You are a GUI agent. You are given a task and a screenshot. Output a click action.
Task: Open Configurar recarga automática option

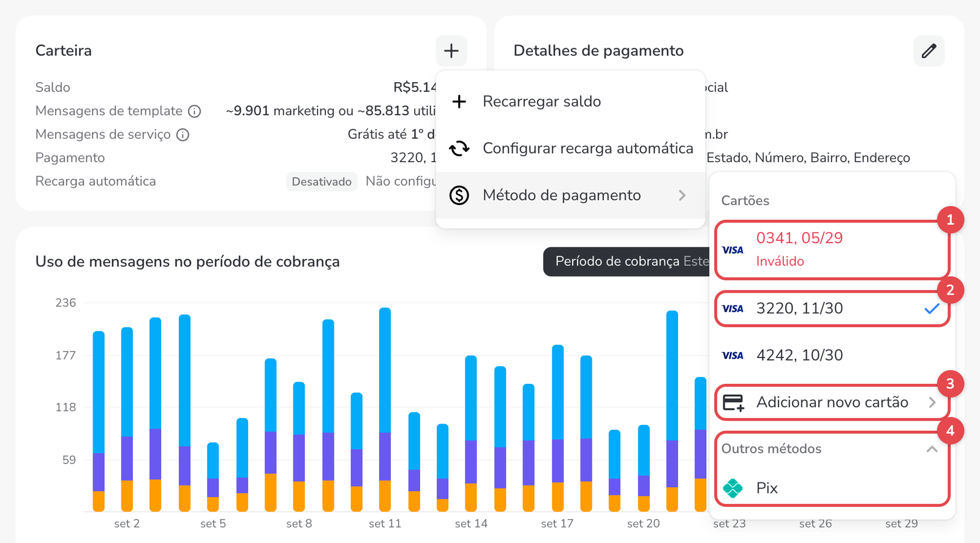pos(570,148)
